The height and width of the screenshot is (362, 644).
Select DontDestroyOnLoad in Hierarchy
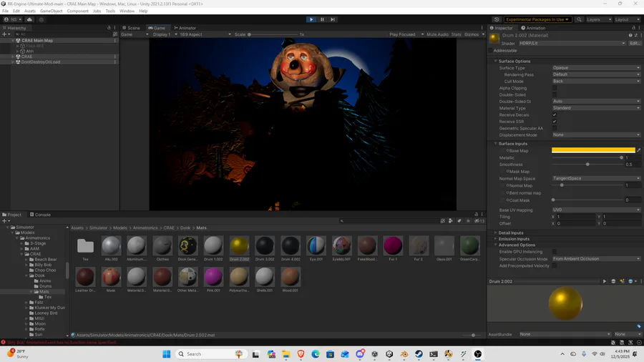coord(40,62)
